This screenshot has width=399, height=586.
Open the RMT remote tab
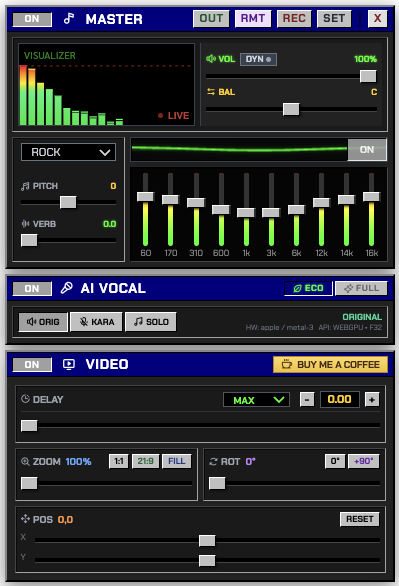pos(253,18)
